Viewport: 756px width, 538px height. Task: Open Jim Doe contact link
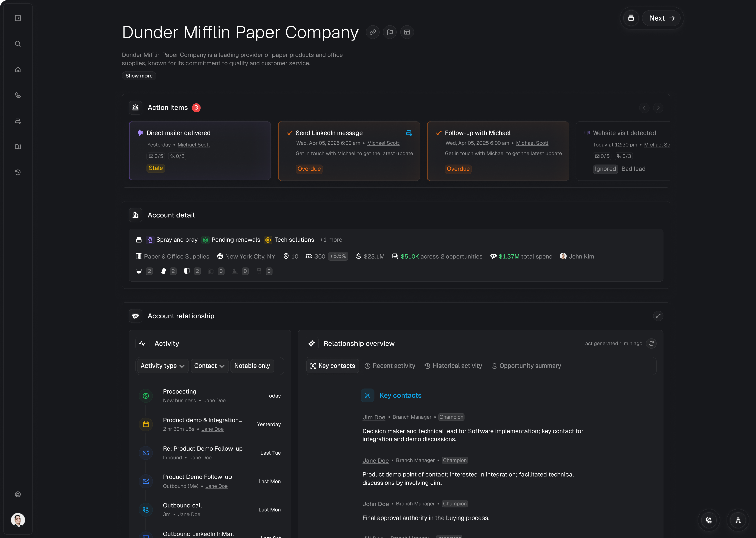point(374,417)
